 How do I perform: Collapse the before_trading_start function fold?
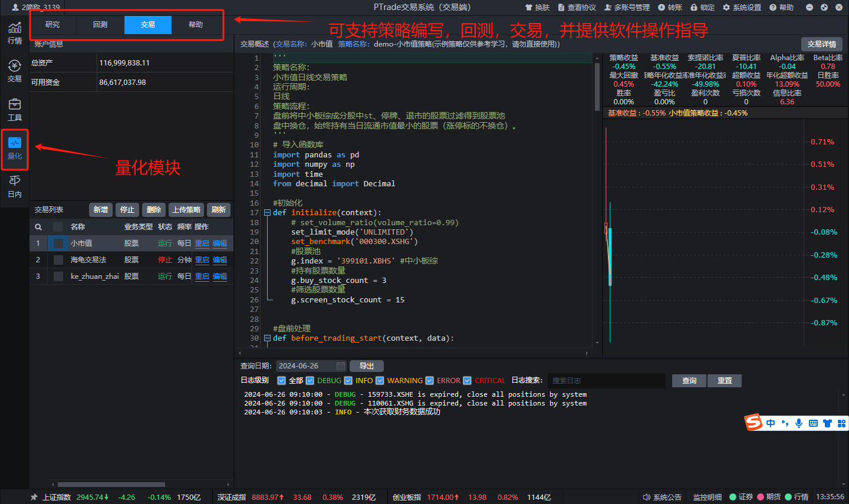click(267, 338)
